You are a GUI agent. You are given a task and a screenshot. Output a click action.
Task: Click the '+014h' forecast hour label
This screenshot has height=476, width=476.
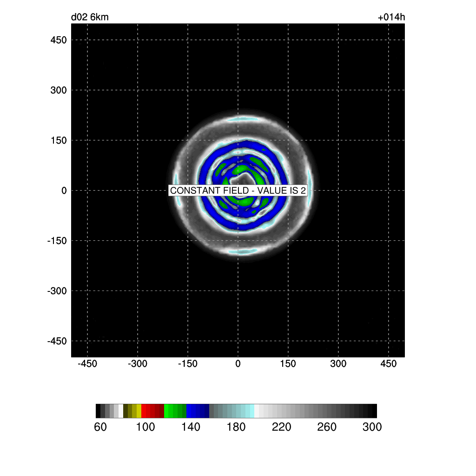[x=391, y=17]
